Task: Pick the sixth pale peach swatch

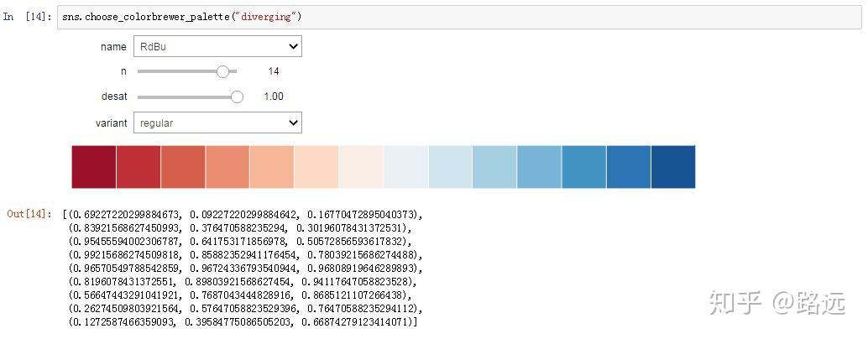Action: click(x=316, y=167)
